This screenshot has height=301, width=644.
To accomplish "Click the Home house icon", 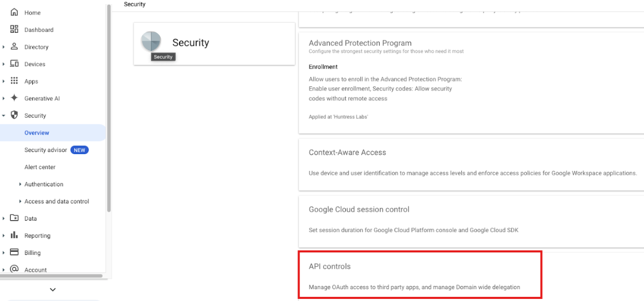I will [14, 12].
